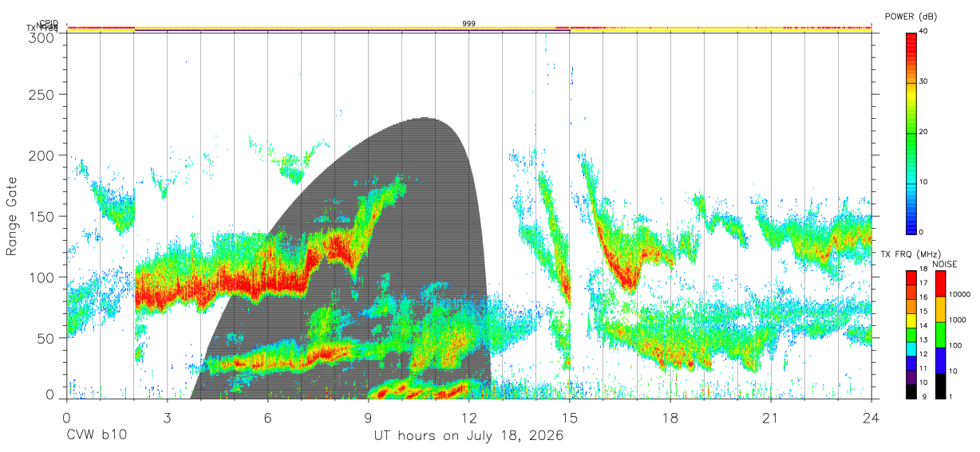Click the TX FRQ color bar
The width and height of the screenshot is (980, 452).
click(911, 334)
